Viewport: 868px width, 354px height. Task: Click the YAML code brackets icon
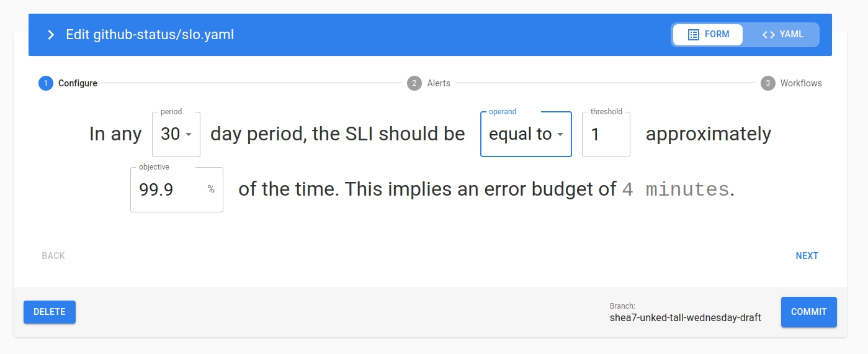tap(768, 35)
